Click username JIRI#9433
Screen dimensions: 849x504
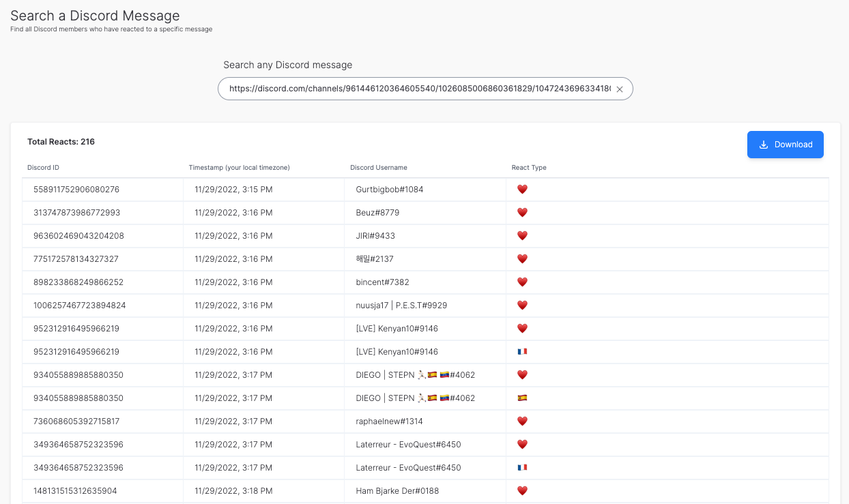375,236
